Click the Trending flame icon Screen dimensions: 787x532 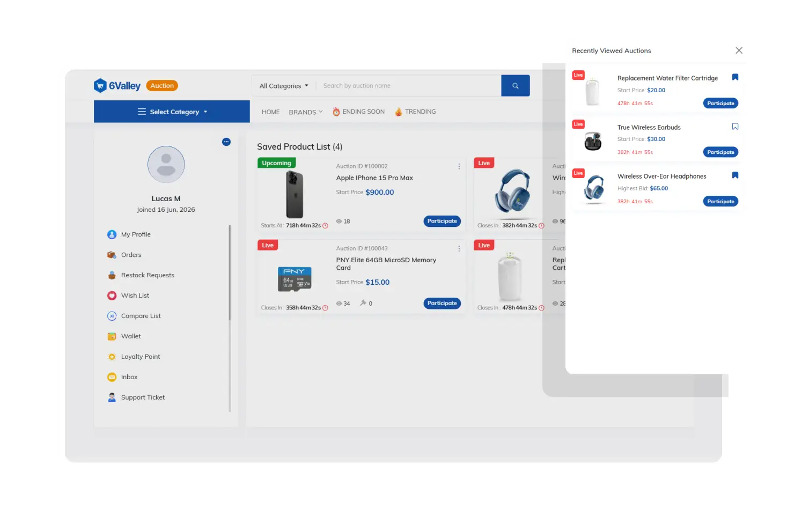pos(399,112)
